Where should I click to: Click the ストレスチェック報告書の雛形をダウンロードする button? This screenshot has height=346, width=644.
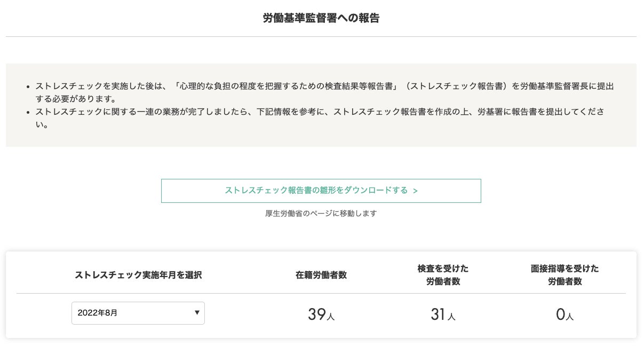321,191
